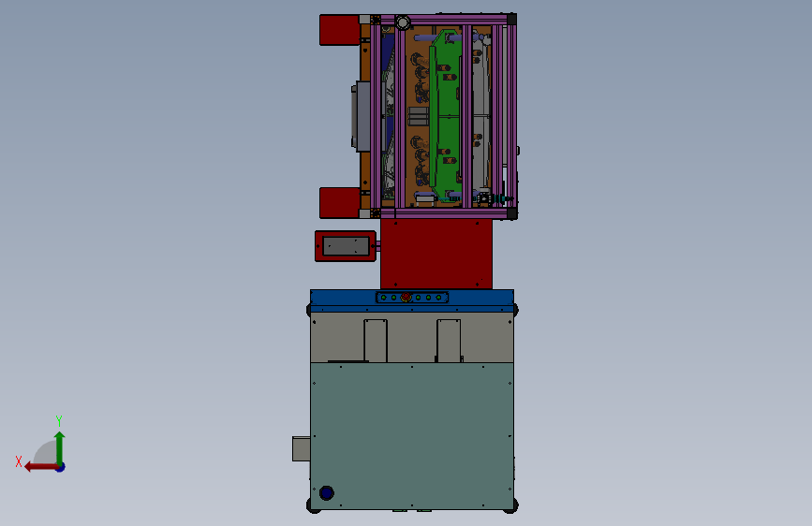Select the right door handle plate on the gray cabinet
Image resolution: width=812 pixels, height=526 pixels.
coord(449,341)
